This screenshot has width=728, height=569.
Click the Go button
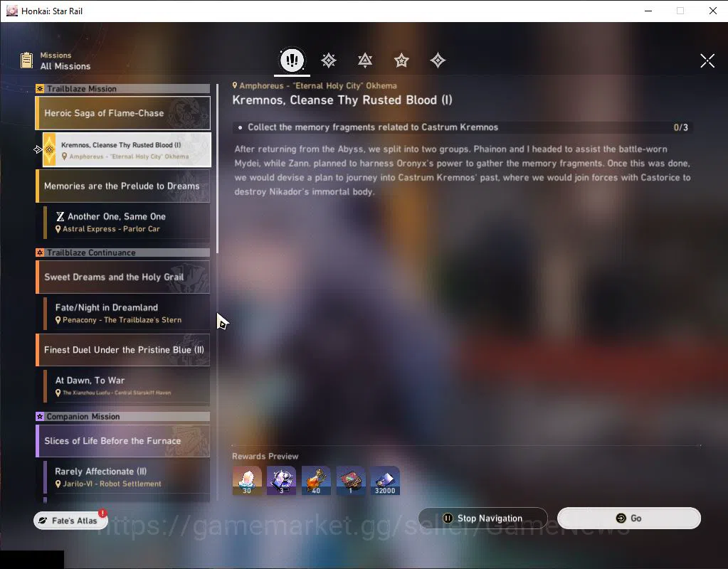tap(629, 518)
